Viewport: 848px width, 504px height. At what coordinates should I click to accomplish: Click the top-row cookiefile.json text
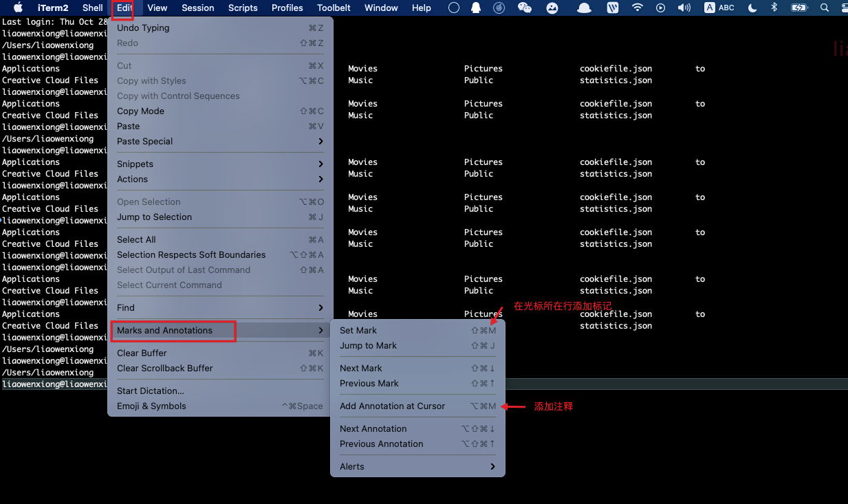point(616,69)
